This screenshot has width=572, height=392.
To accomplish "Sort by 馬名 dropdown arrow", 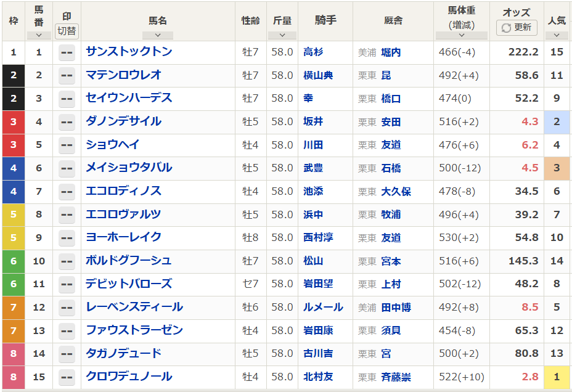I will pyautogui.click(x=158, y=35).
